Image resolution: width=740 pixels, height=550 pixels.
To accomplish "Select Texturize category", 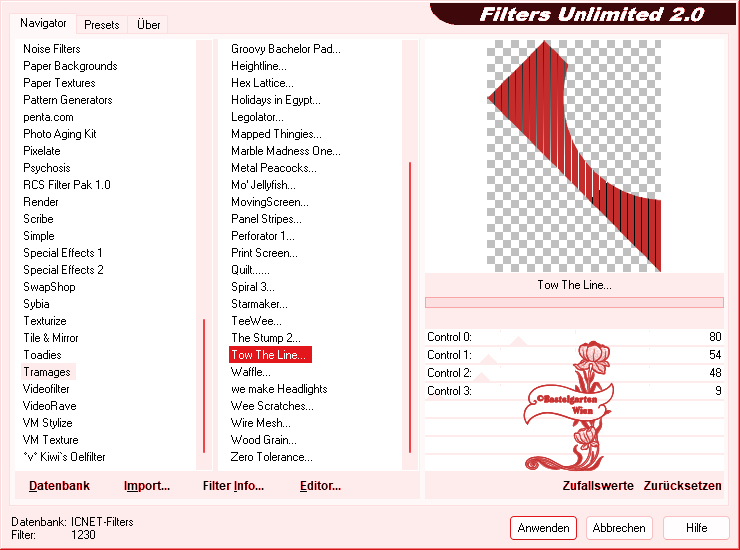I will pos(45,321).
